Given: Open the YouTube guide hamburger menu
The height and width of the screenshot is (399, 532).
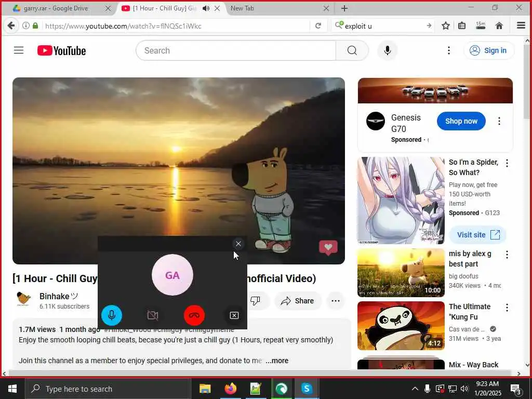Looking at the screenshot, I should tap(19, 50).
